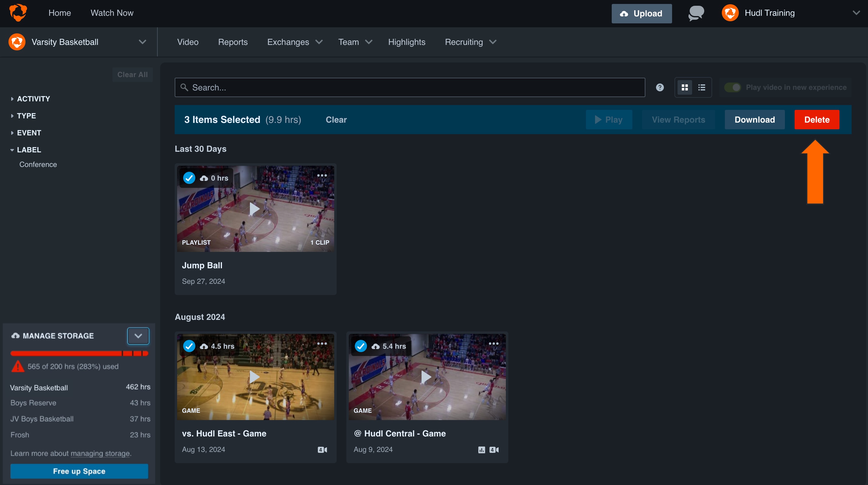Click cloud icon on Jump Ball thumbnail
Viewport: 868px width, 485px height.
point(204,178)
